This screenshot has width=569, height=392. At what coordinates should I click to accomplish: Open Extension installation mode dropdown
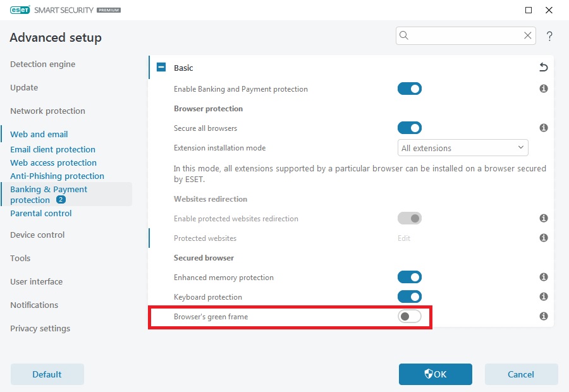[x=463, y=148]
